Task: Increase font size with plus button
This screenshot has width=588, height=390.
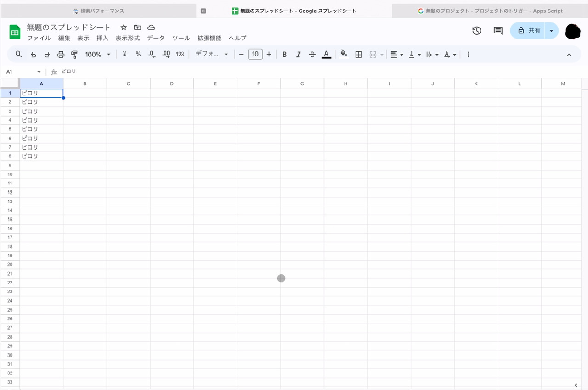Action: [x=269, y=54]
